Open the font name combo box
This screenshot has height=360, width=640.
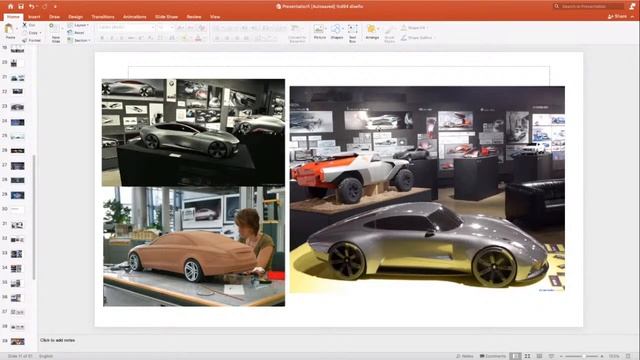pos(126,27)
